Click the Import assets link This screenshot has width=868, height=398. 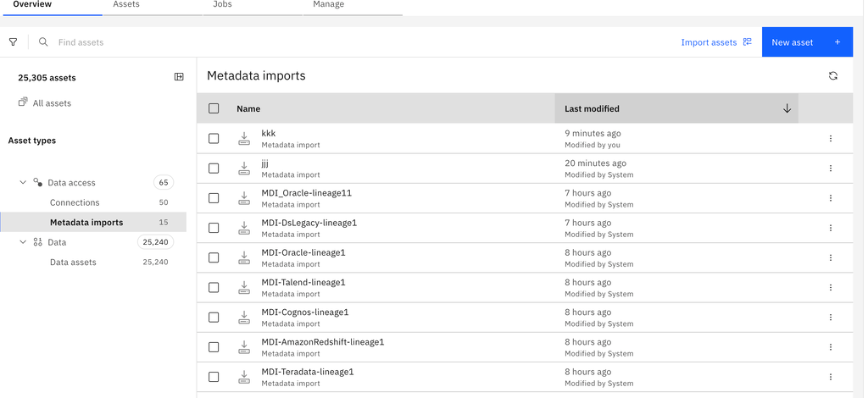[715, 42]
